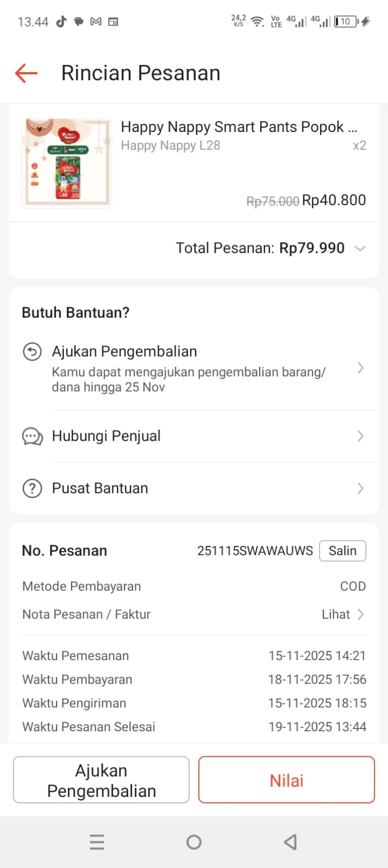
Task: Select Hubungi Penjual menu item
Action: 107,436
